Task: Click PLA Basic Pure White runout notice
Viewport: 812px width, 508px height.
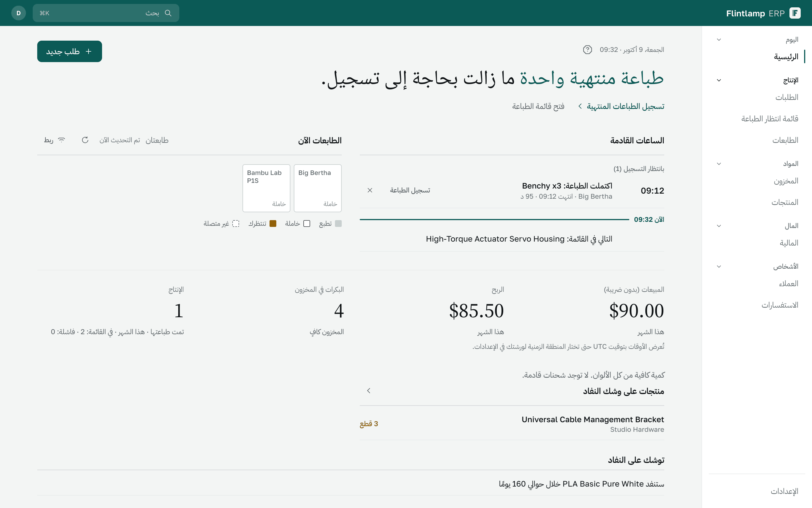Action: (x=581, y=484)
